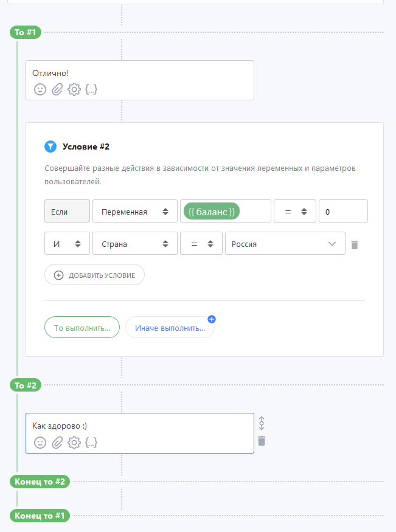Open settings gear of Отлично! message

click(x=74, y=89)
